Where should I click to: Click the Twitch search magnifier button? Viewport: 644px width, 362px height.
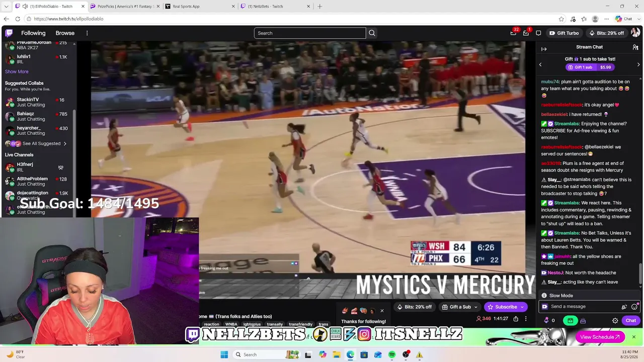point(372,33)
